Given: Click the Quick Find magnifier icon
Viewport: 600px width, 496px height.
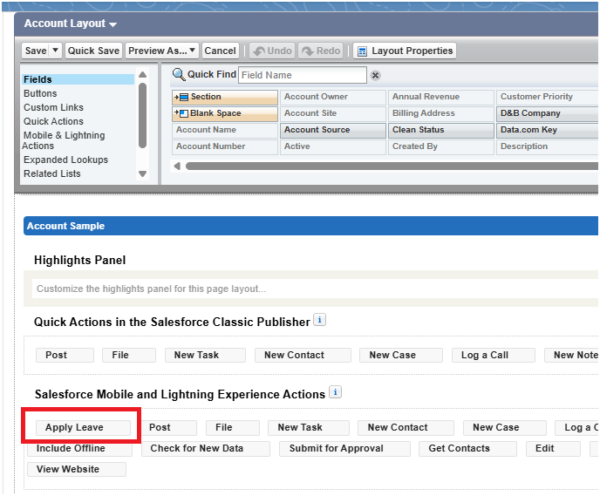Looking at the screenshot, I should (178, 74).
